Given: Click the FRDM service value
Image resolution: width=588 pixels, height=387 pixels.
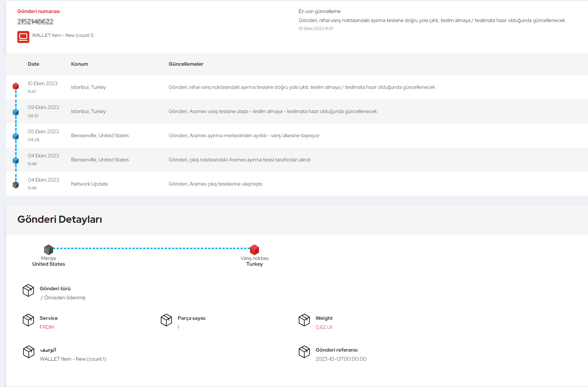Looking at the screenshot, I should 47,327.
